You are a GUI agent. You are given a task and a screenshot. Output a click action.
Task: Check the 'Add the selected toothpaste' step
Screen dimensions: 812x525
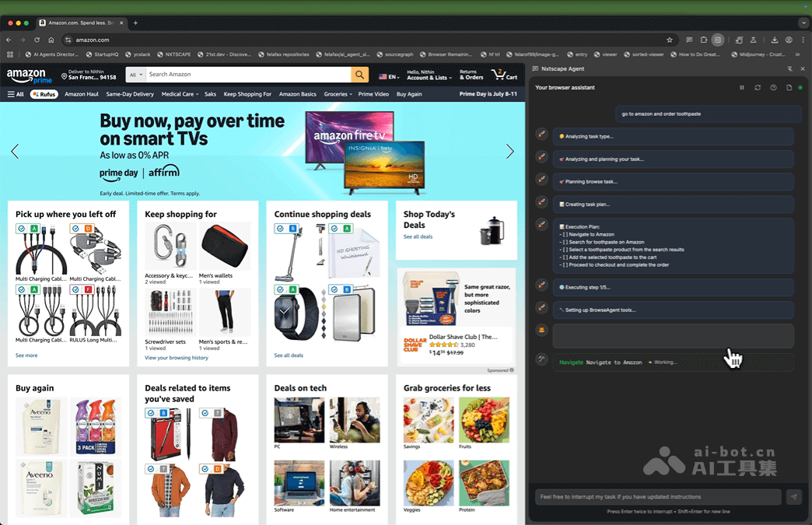coord(564,257)
